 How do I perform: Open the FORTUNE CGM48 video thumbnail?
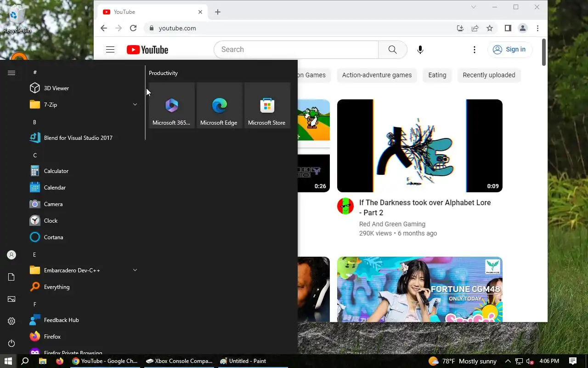(x=420, y=289)
